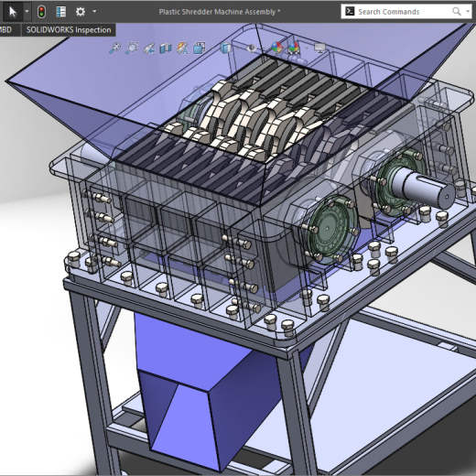
Task: Open the File Properties list icon
Action: tap(61, 12)
